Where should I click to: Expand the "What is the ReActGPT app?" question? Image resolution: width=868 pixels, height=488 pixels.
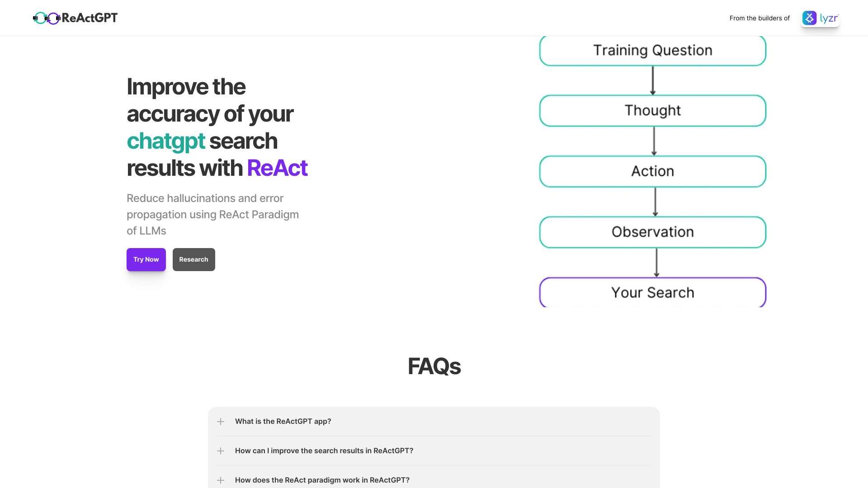tap(283, 421)
